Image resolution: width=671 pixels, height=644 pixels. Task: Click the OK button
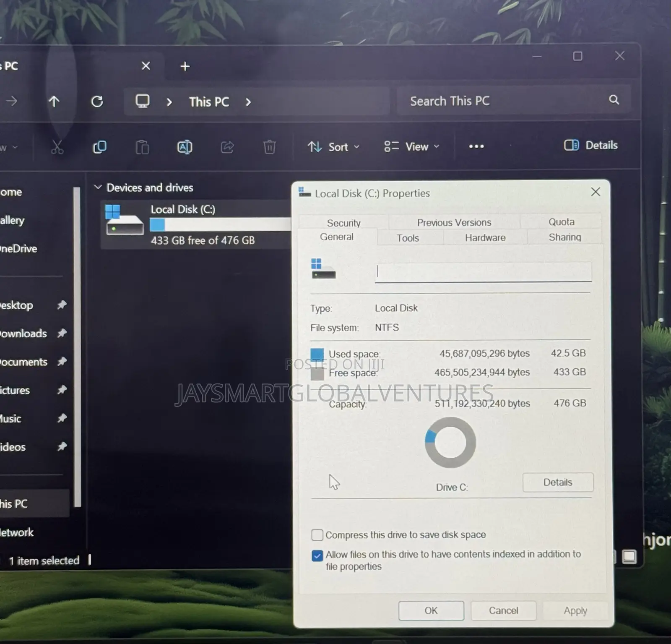tap(431, 610)
